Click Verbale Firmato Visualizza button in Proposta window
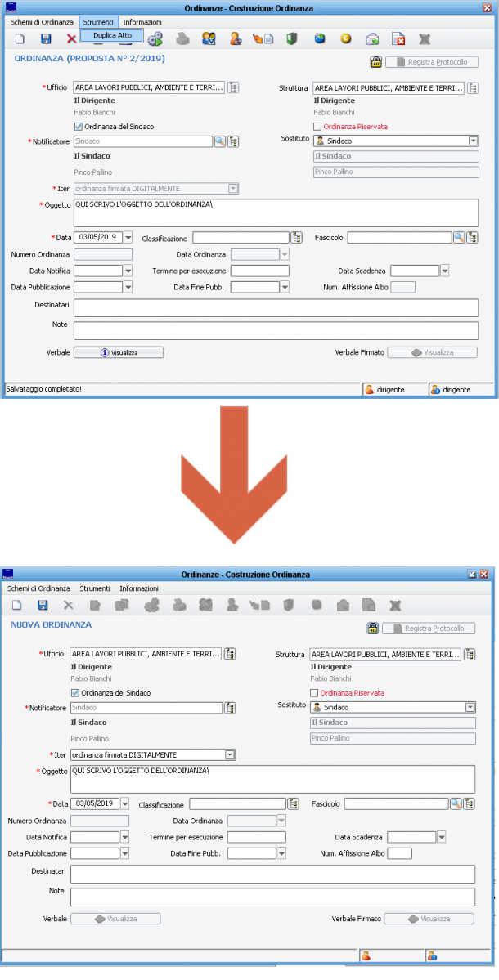The height and width of the screenshot is (980, 499). (x=432, y=352)
